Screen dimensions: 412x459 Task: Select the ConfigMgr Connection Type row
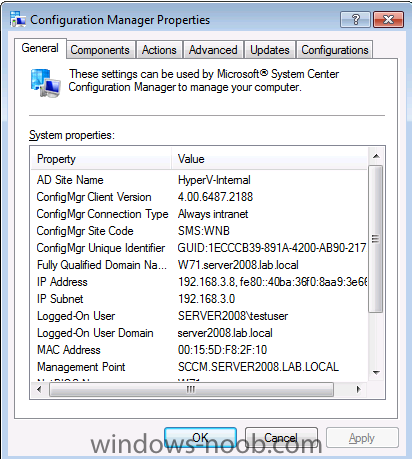point(199,214)
